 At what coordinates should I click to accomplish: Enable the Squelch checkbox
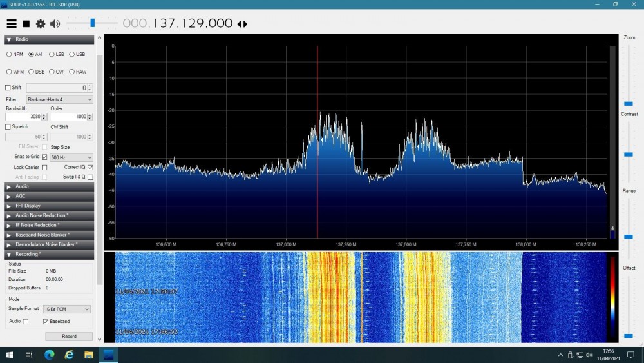point(8,126)
